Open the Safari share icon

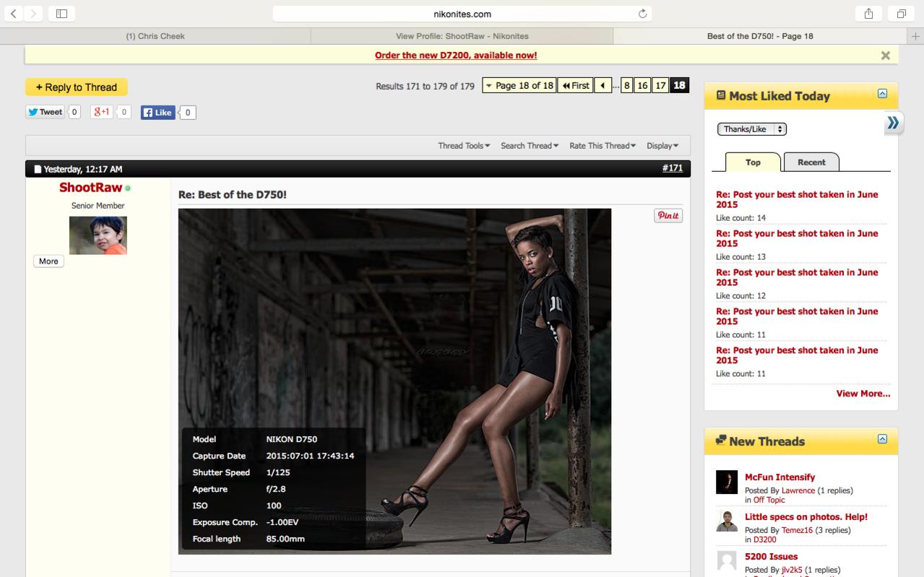(x=868, y=14)
